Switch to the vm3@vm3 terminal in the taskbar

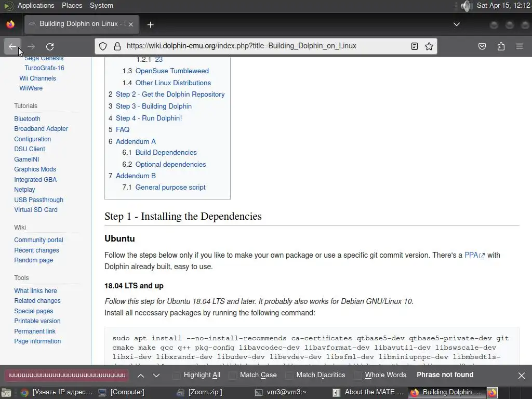pos(281,392)
